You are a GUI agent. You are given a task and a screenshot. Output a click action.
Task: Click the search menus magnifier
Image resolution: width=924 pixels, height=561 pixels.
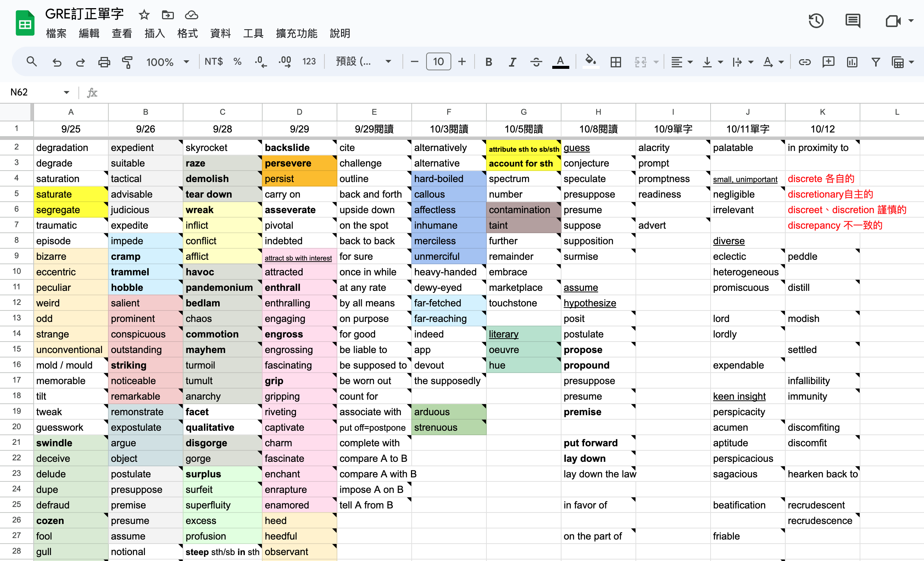click(31, 61)
